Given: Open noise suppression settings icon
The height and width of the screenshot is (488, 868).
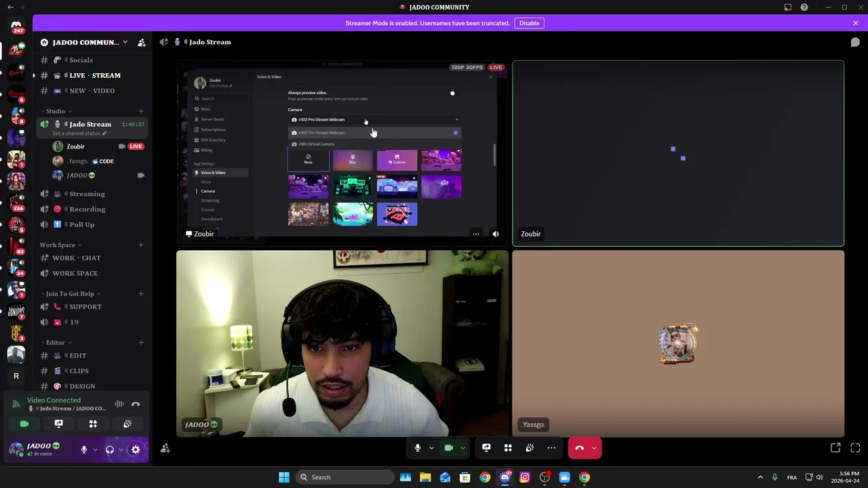Looking at the screenshot, I should tap(119, 404).
